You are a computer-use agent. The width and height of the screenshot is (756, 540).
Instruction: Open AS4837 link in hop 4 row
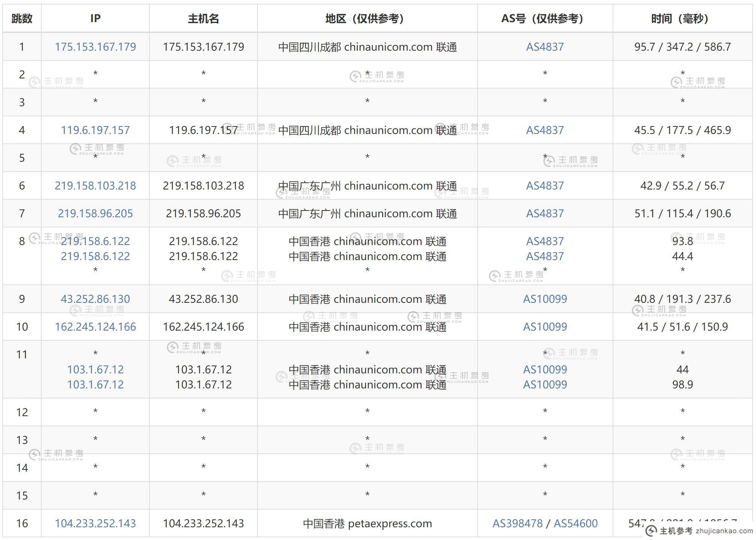pos(545,130)
